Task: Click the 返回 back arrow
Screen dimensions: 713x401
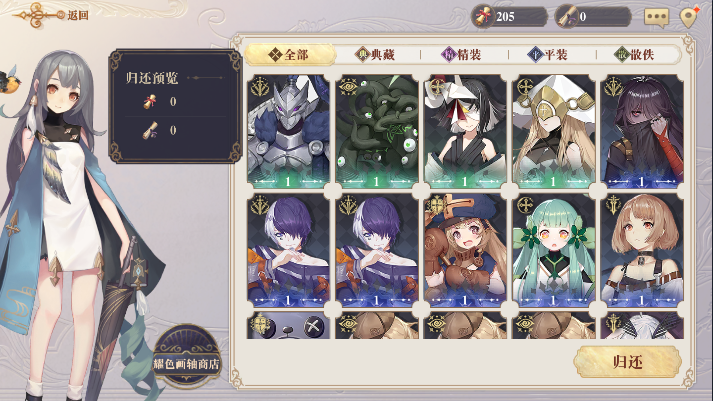Action: (51, 15)
